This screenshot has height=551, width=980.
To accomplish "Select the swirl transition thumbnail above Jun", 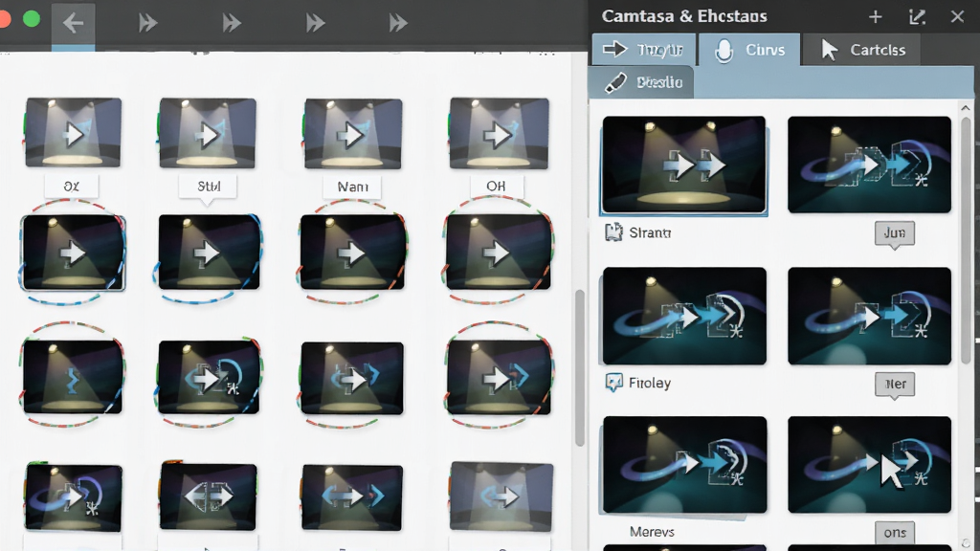I will click(869, 165).
